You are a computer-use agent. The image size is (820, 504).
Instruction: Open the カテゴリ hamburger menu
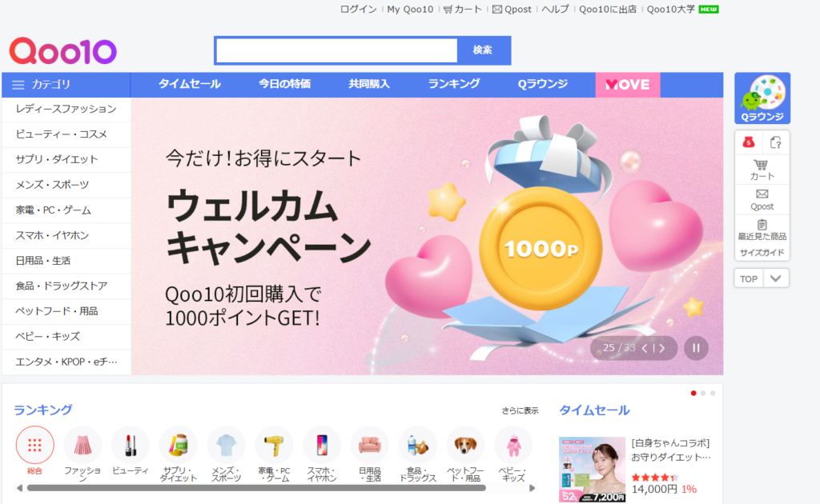18,85
